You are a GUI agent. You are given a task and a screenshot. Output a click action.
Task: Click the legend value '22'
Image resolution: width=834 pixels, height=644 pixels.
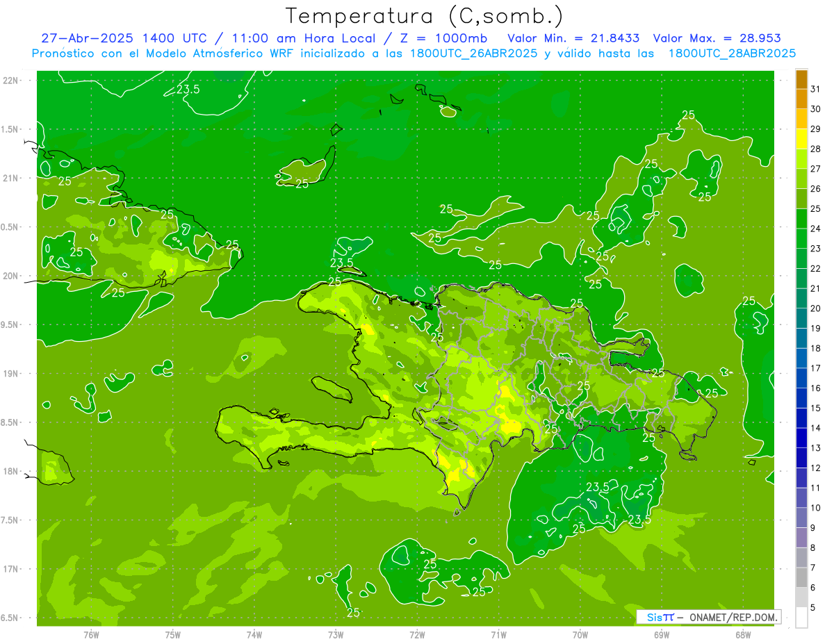816,268
